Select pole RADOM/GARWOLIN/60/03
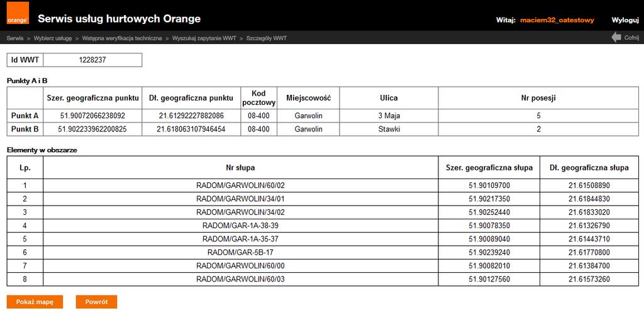The width and height of the screenshot is (644, 313). click(240, 279)
